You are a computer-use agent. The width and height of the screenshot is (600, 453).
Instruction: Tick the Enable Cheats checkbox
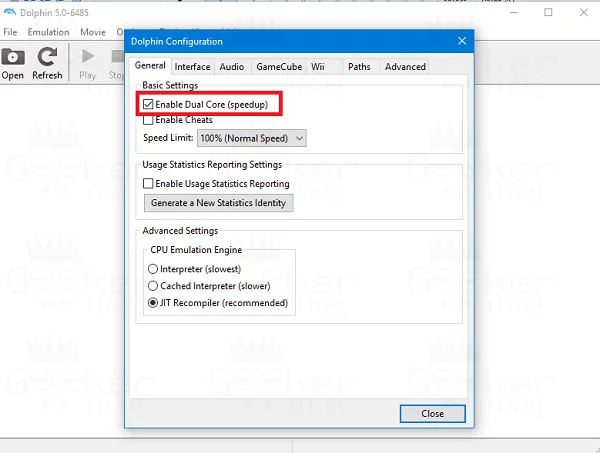coord(148,120)
